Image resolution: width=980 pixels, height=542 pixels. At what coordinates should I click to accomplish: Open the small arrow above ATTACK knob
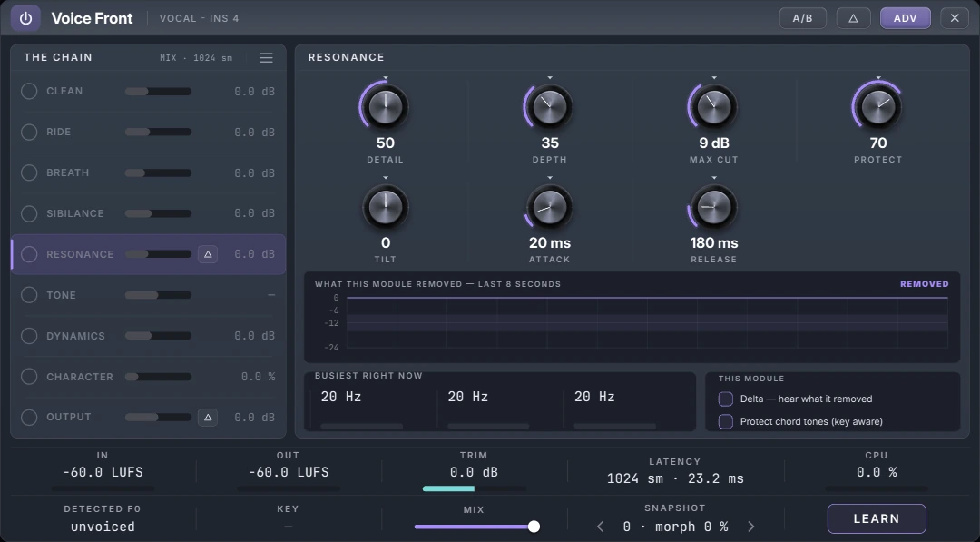(x=550, y=178)
